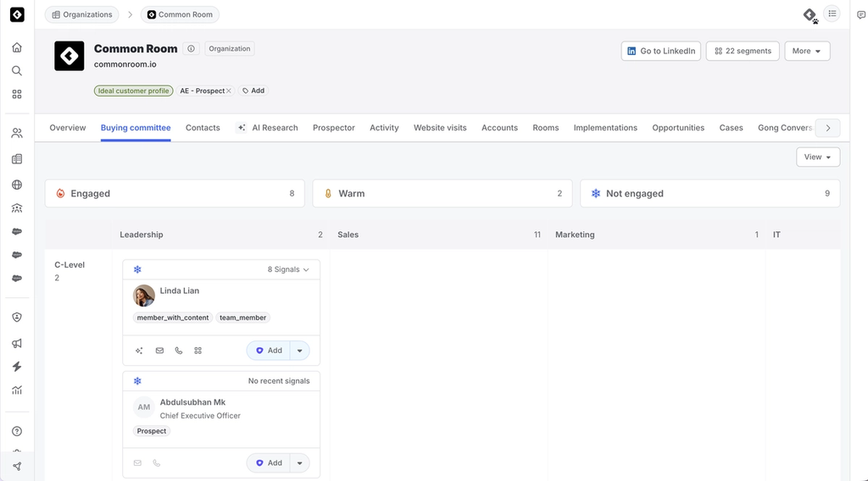Screen dimensions: 868x481
Task: Click the info icon beside Common Room
Action: coord(191,48)
